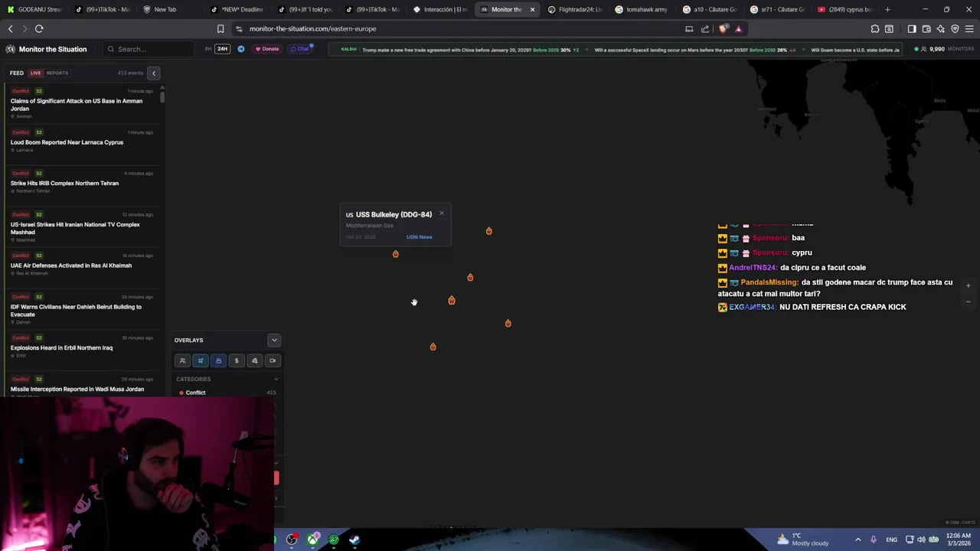Go back with the browser back arrow
This screenshot has height=551, width=980.
(11, 28)
